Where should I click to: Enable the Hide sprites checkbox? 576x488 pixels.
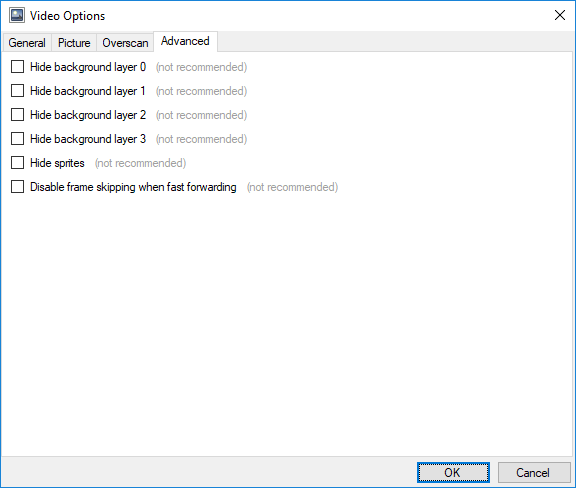pos(17,162)
